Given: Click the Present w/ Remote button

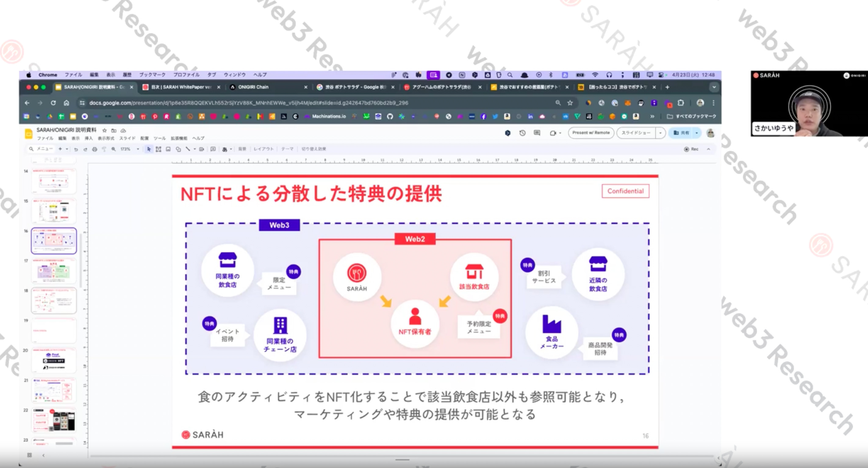Looking at the screenshot, I should (x=591, y=133).
